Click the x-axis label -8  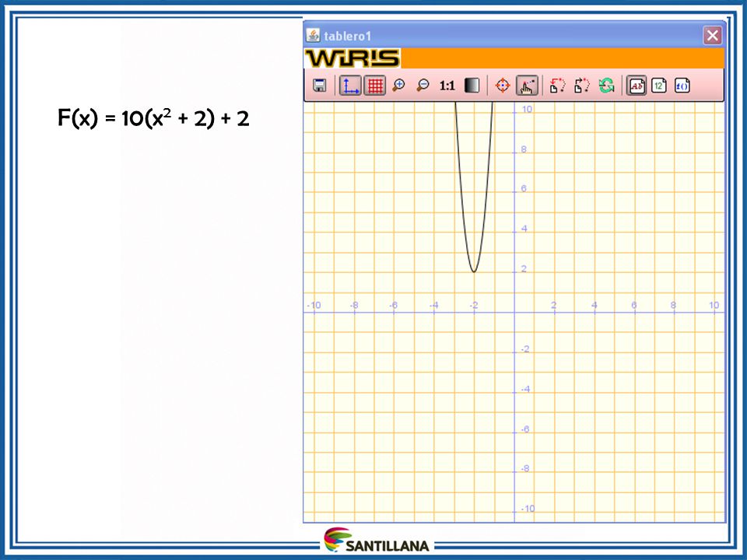(x=354, y=305)
